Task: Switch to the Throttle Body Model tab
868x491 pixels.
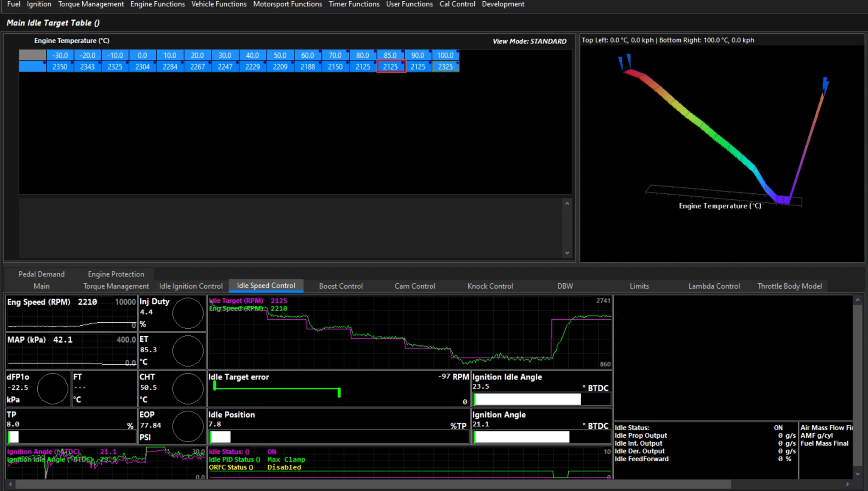Action: (x=790, y=286)
